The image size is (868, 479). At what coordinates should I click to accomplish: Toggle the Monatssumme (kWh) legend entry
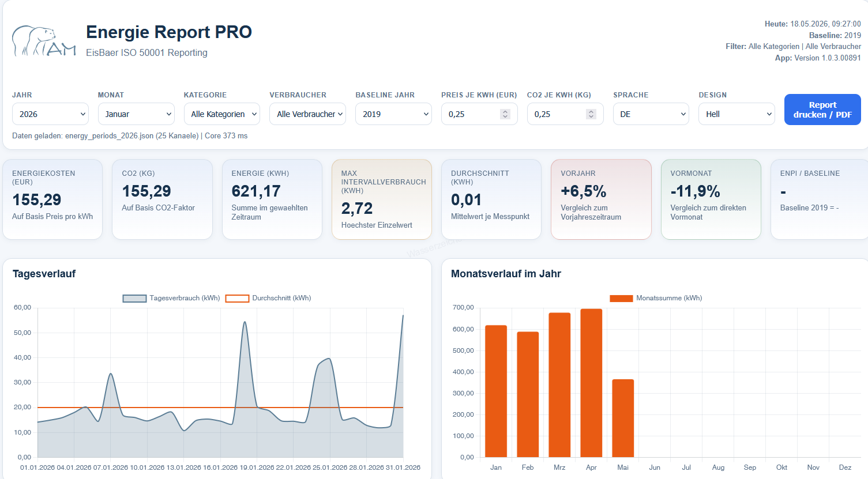[656, 298]
